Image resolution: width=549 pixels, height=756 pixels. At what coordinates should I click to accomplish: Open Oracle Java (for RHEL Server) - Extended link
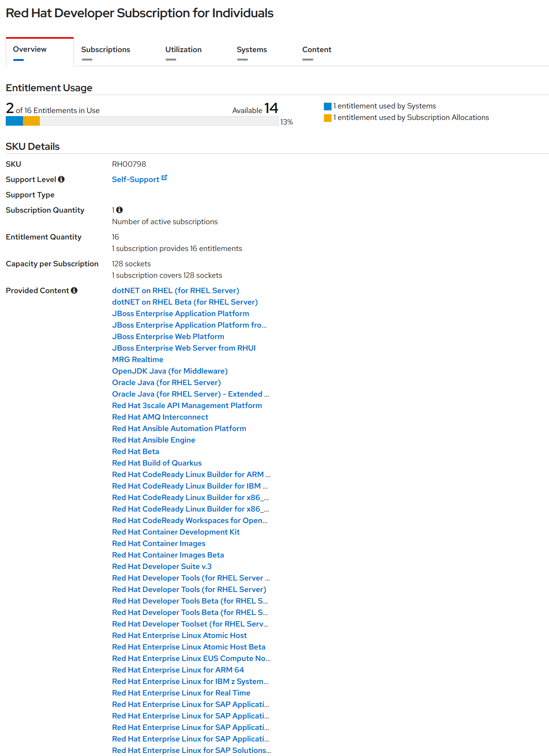191,394
